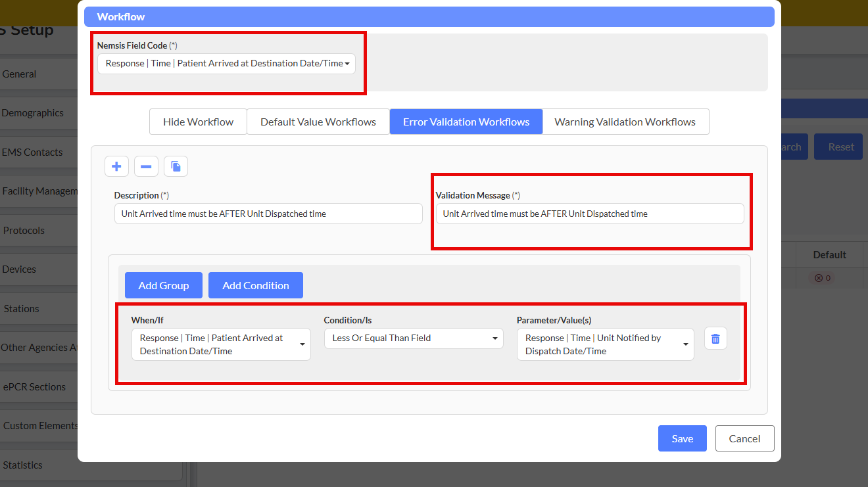Click the Add Condition button
The image size is (868, 487).
coord(256,285)
